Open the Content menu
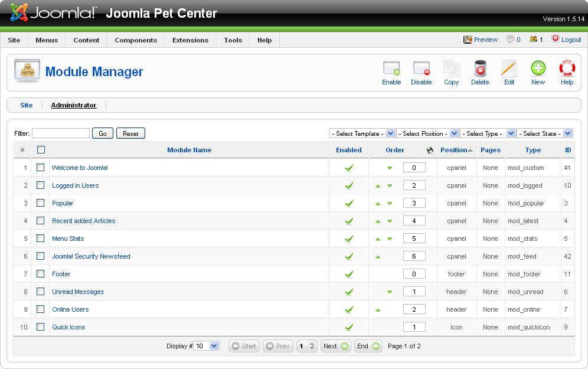The image size is (588, 369). [x=86, y=40]
